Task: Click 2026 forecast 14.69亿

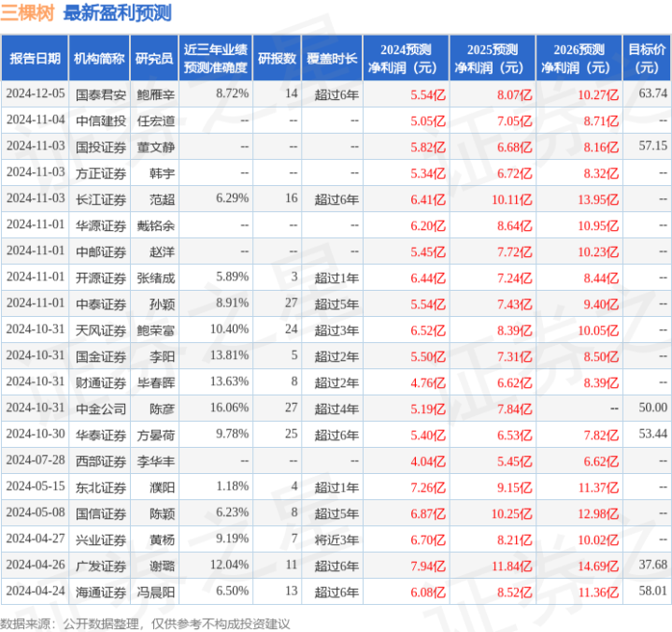Action: click(x=598, y=566)
